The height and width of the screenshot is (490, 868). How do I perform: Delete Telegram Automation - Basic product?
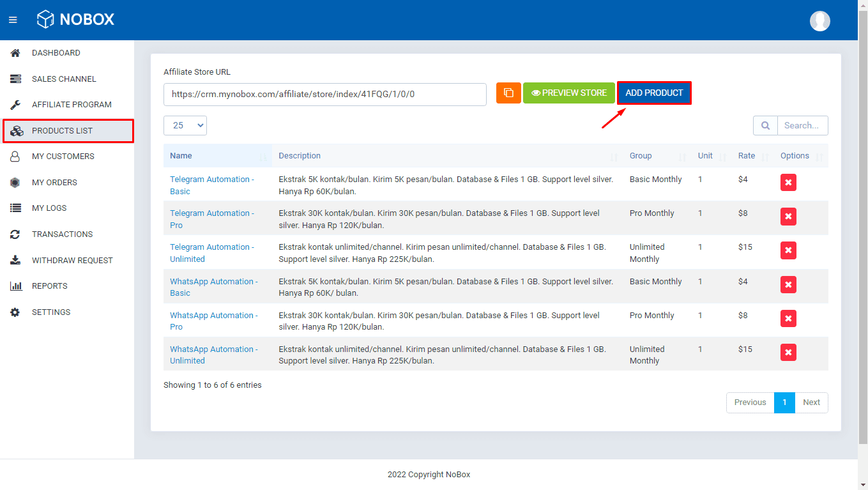point(788,183)
